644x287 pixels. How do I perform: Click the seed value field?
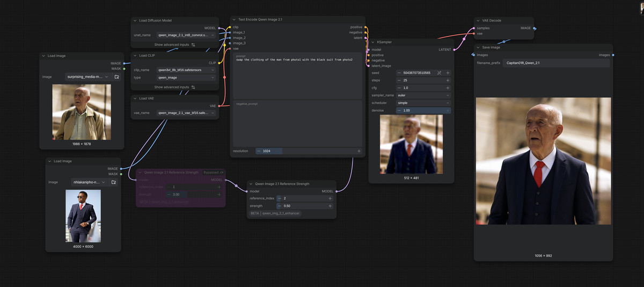click(x=416, y=73)
